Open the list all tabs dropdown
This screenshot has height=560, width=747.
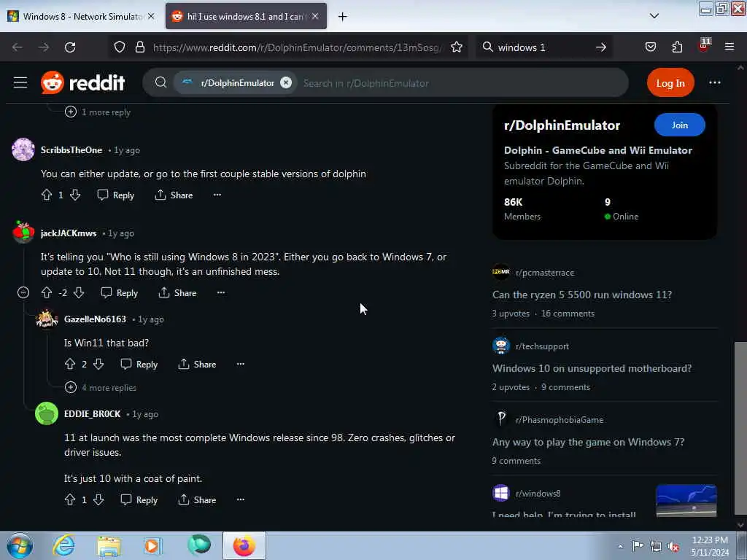coord(654,16)
